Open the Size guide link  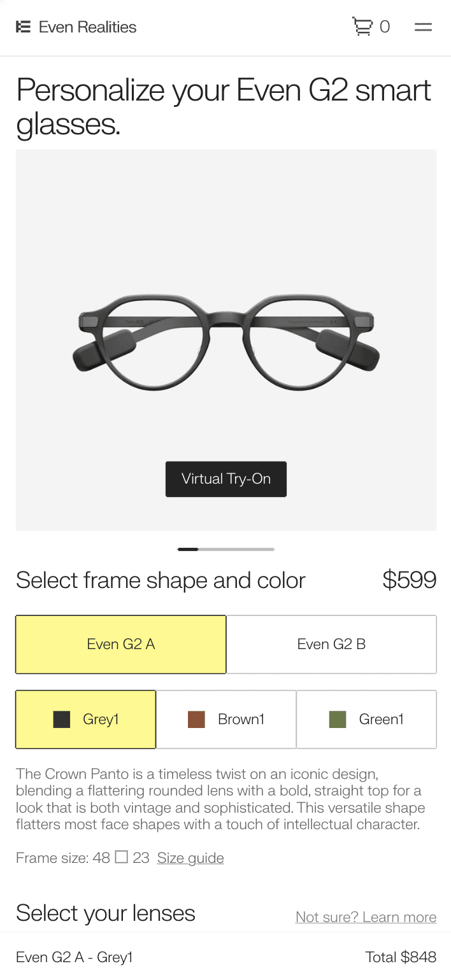pos(190,858)
